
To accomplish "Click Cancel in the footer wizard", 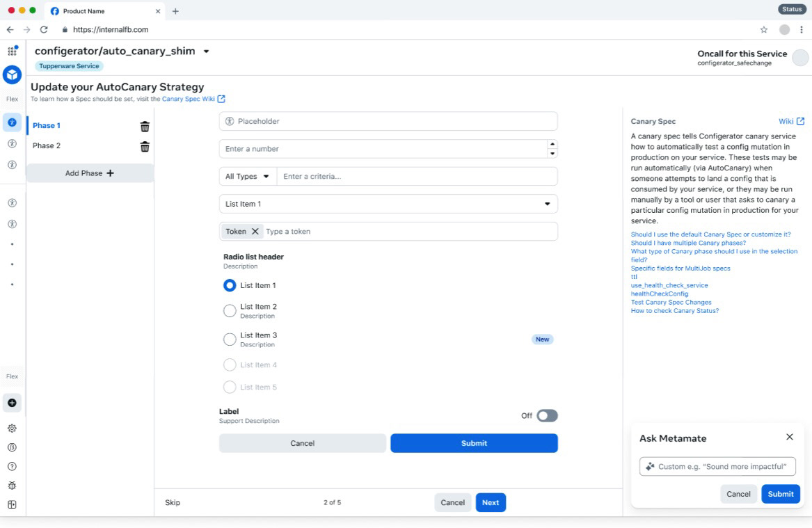I will click(x=452, y=502).
